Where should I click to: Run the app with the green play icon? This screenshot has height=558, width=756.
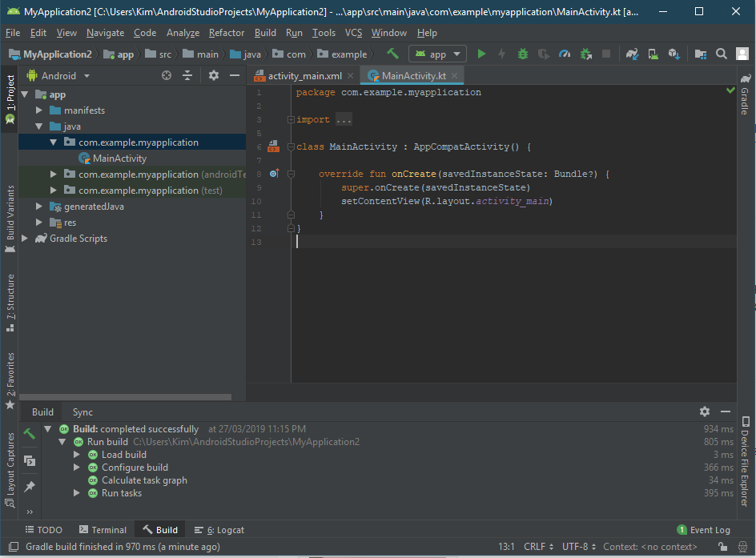(481, 54)
